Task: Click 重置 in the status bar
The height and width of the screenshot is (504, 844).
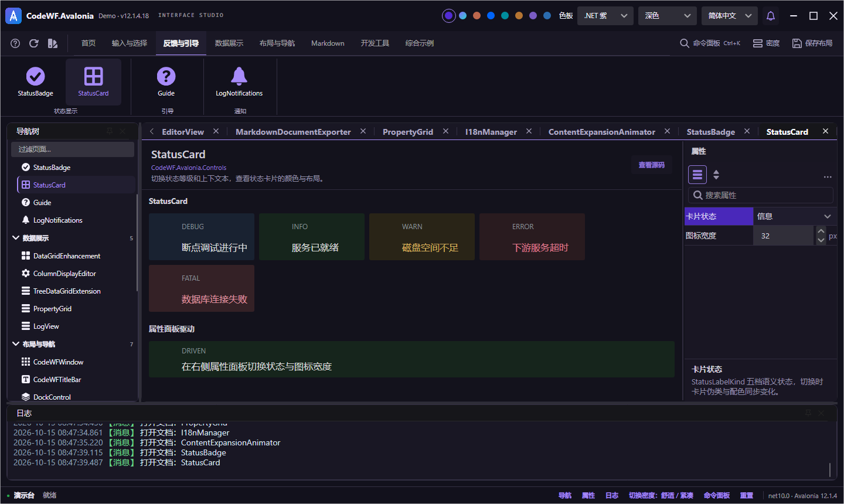Action: 747,496
